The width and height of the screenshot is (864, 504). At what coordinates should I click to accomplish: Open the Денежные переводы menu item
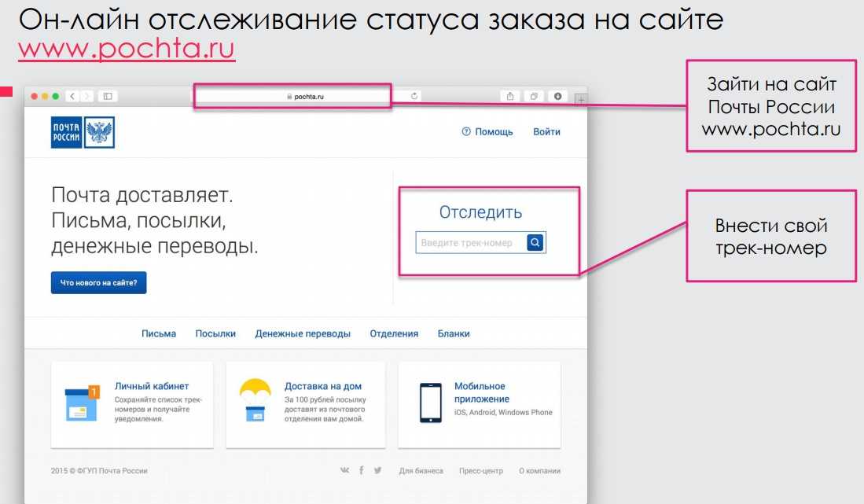303,334
